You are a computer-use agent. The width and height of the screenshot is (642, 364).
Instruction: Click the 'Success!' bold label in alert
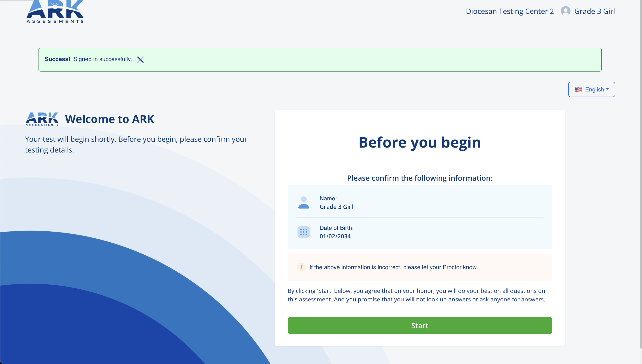click(x=57, y=59)
